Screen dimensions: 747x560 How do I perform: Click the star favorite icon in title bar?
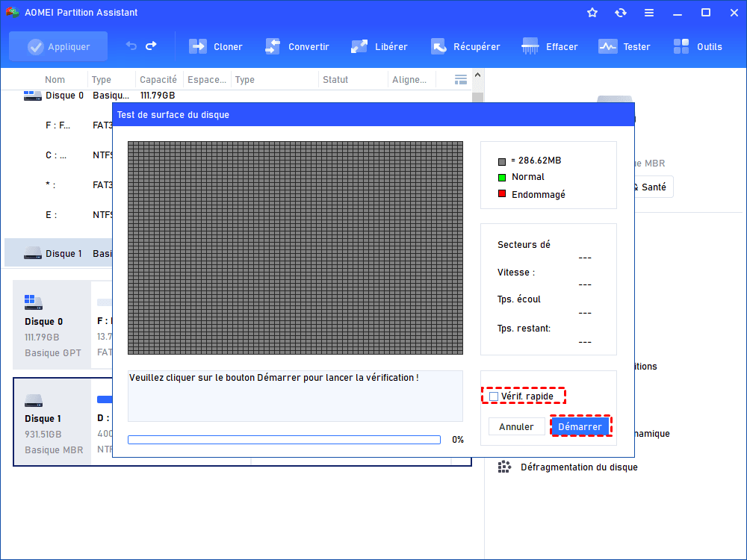592,13
